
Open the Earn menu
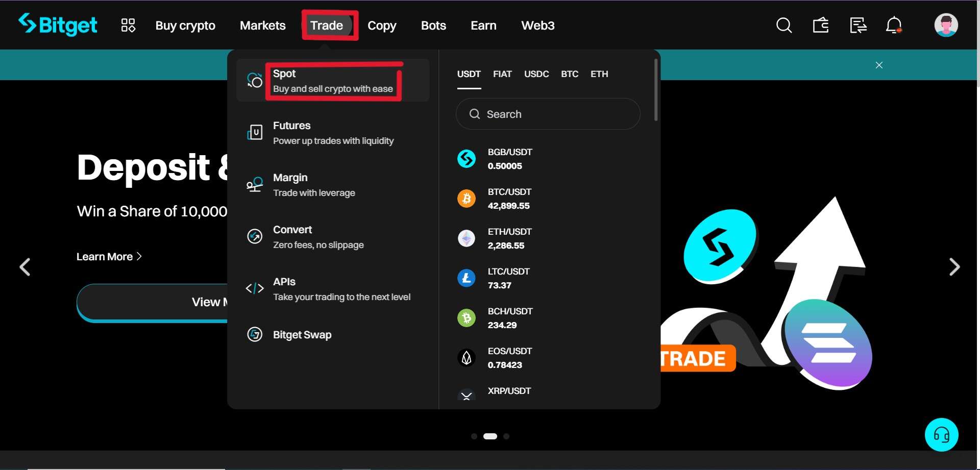point(483,26)
